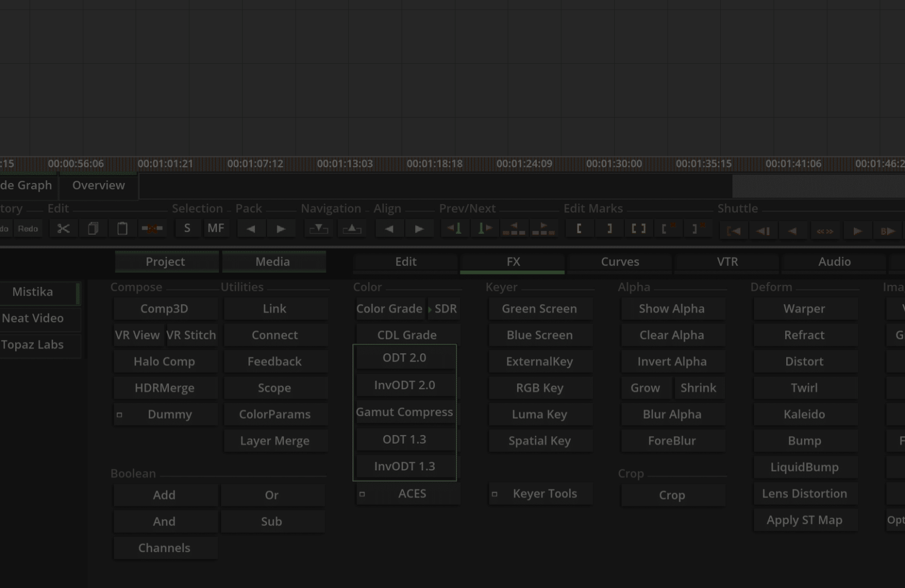The width and height of the screenshot is (905, 588).
Task: Toggle the ACES checkbox in Color section
Action: click(362, 494)
